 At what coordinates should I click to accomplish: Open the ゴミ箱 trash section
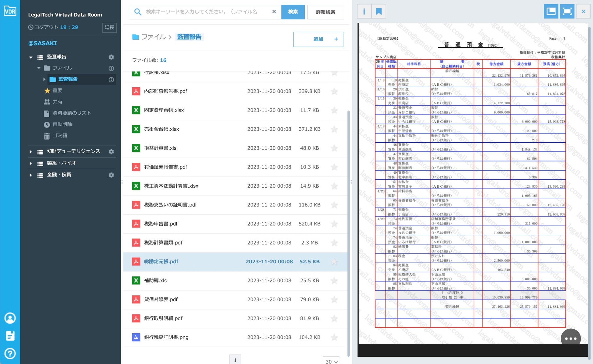click(60, 136)
